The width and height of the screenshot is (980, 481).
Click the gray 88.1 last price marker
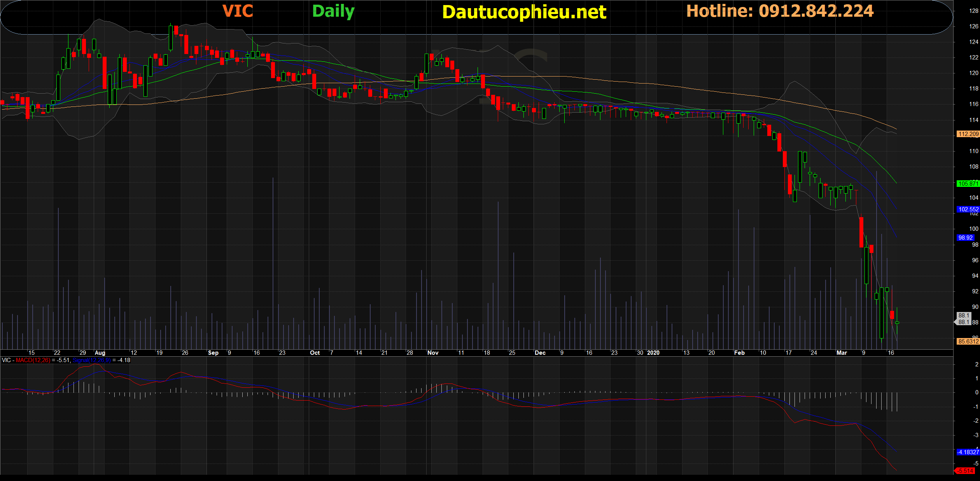964,319
